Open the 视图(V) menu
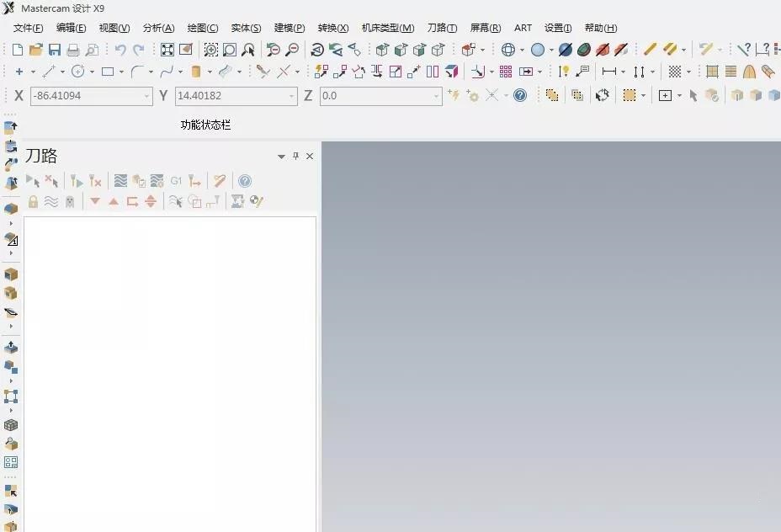 (114, 28)
